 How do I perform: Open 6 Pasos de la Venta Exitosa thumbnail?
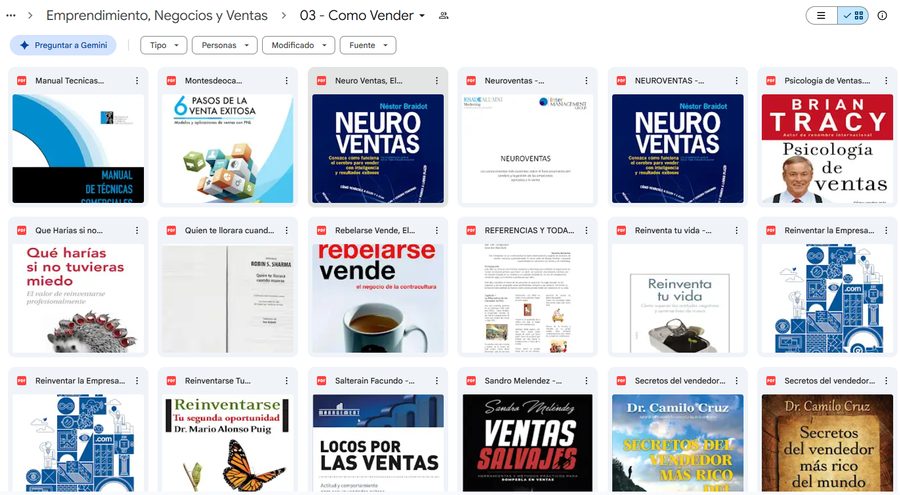click(228, 148)
